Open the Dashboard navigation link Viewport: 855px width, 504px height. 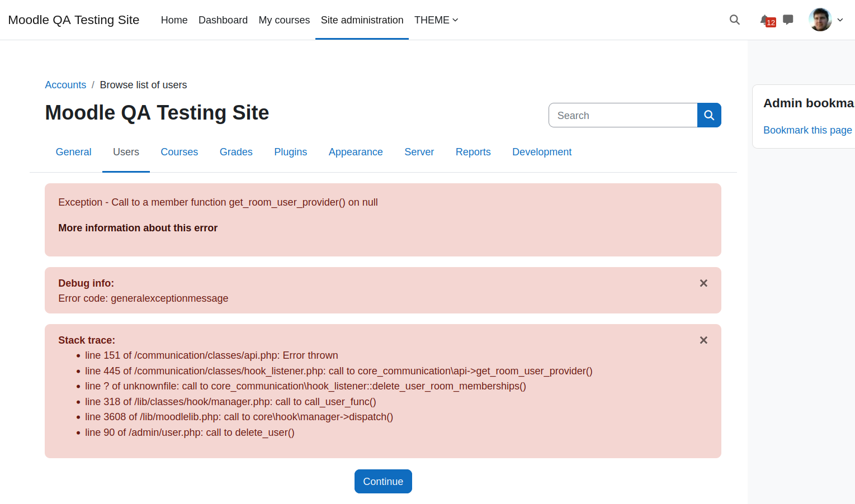(223, 20)
